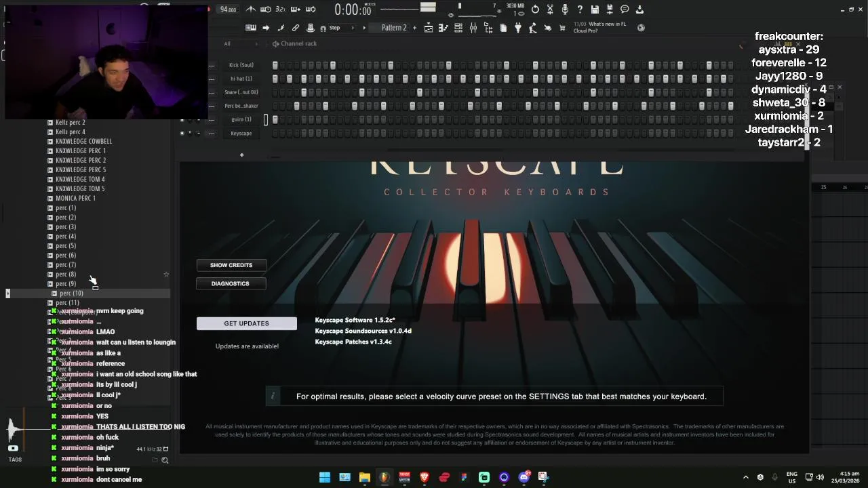This screenshot has width=868, height=488.
Task: Open Windows Start menu
Action: (x=325, y=477)
